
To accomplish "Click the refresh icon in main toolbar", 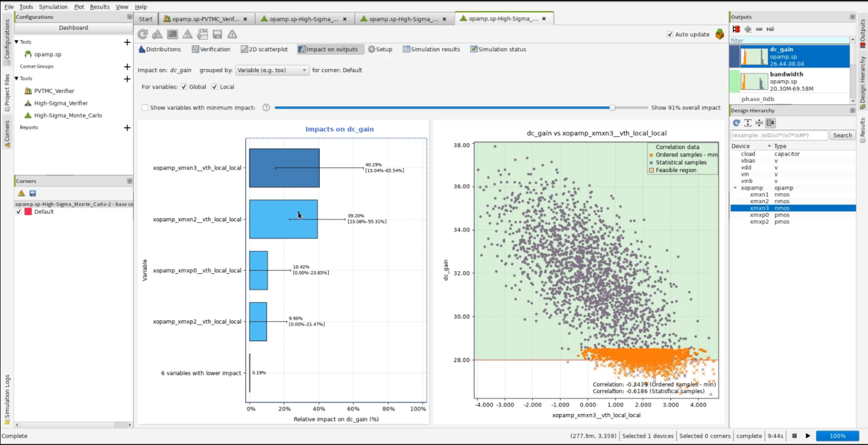I will 143,34.
